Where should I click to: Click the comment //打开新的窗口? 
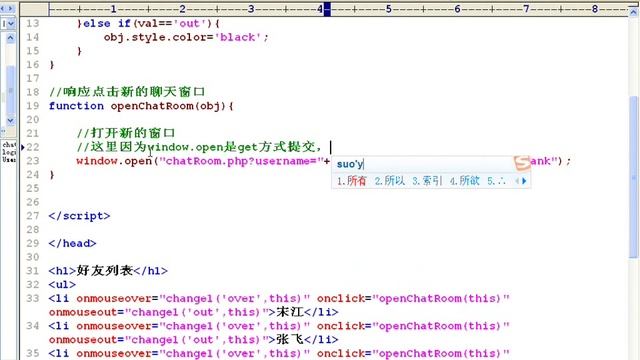[126, 133]
